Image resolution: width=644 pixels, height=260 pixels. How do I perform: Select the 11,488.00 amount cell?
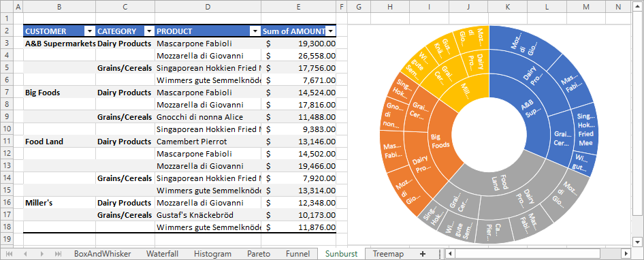[x=299, y=117]
